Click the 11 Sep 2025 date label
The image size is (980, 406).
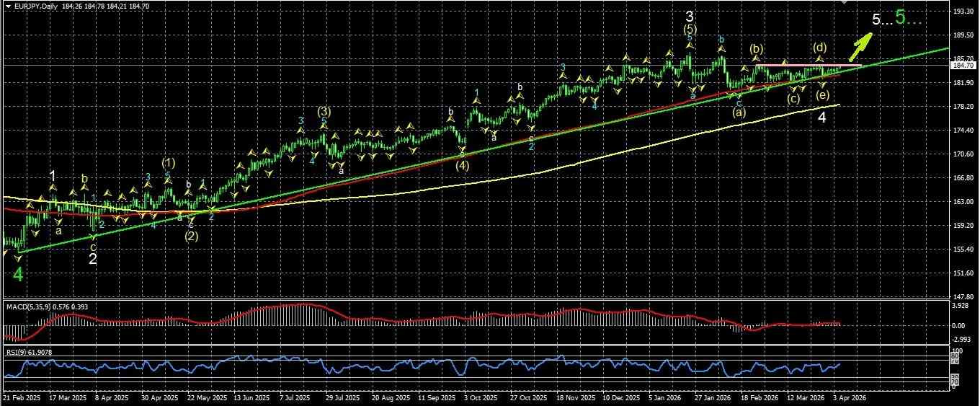[x=437, y=397]
